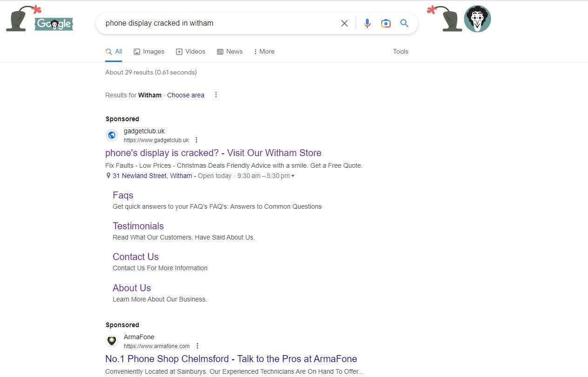Open Google Lens camera image search
Viewport: 588px width, 377px height.
click(385, 23)
